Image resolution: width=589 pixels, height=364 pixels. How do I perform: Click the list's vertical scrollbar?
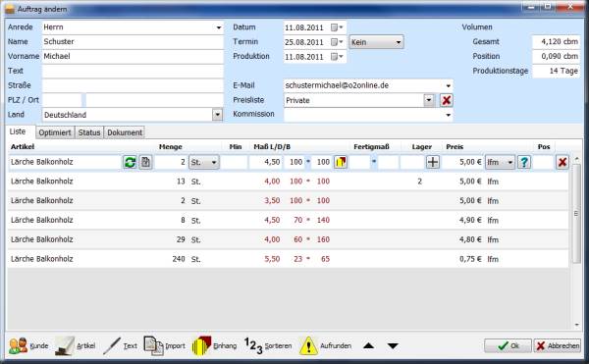[x=576, y=214]
